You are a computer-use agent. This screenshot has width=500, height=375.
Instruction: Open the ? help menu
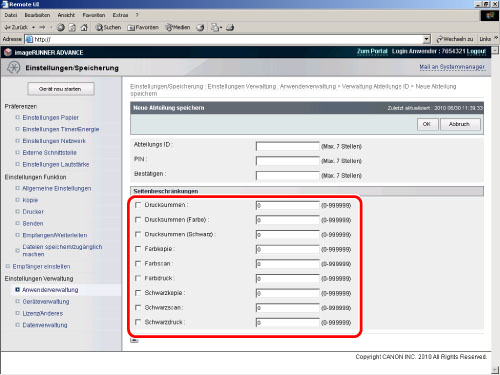(137, 15)
